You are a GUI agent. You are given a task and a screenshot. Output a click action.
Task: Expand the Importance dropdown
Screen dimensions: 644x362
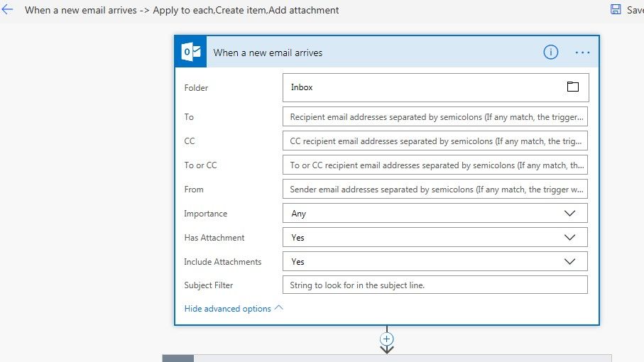pos(569,213)
